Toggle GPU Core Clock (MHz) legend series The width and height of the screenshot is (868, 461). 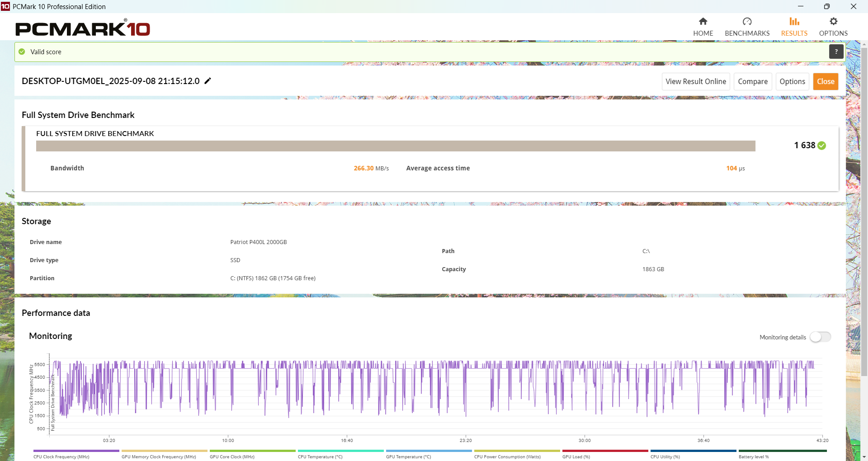pyautogui.click(x=252, y=454)
